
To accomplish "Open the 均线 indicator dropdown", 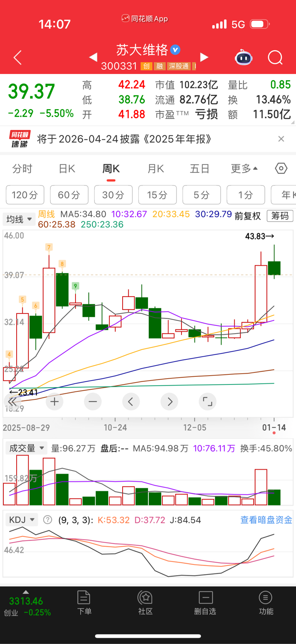I will tap(19, 219).
